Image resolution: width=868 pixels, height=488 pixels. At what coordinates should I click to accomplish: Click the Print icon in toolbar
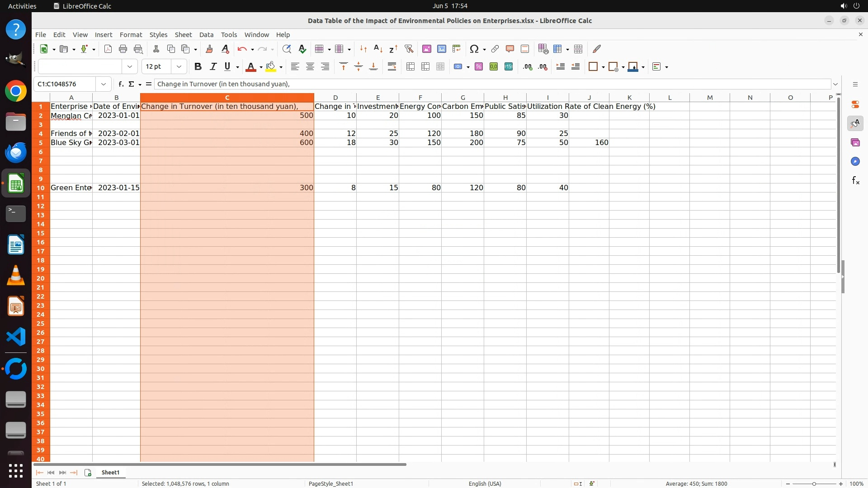(123, 49)
